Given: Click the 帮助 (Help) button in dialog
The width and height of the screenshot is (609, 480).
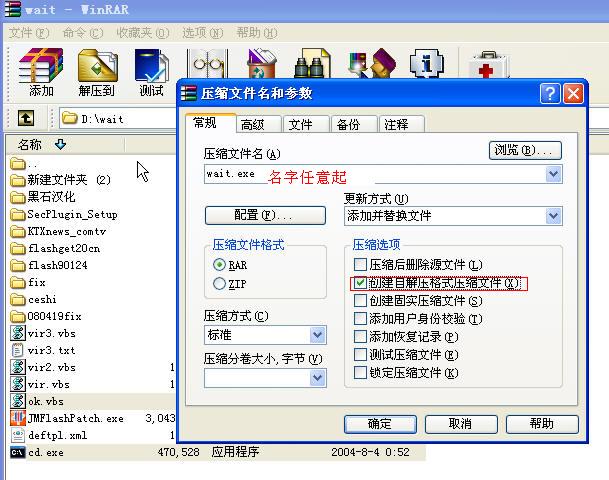Looking at the screenshot, I should 542,424.
